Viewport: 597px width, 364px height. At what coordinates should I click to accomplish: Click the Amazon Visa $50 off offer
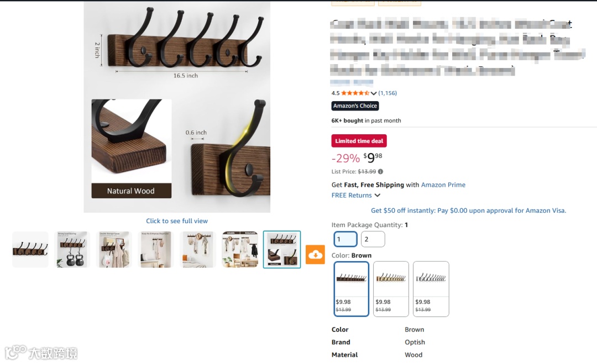coord(468,210)
